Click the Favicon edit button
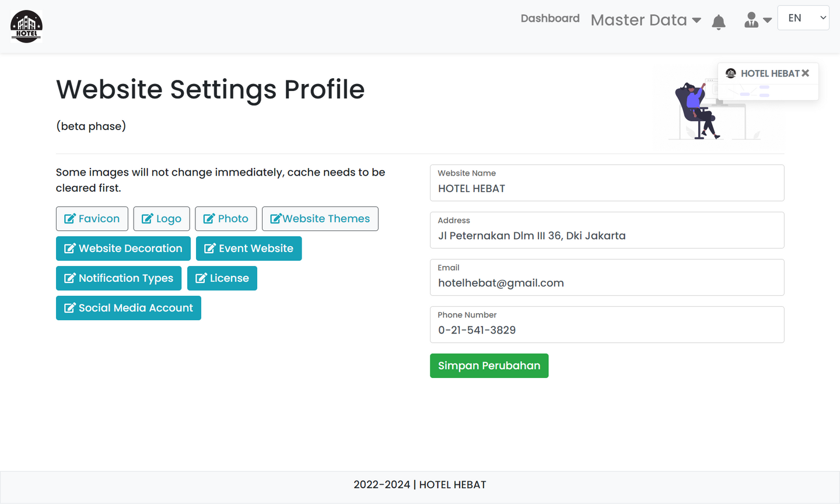This screenshot has width=840, height=504. pos(92,219)
